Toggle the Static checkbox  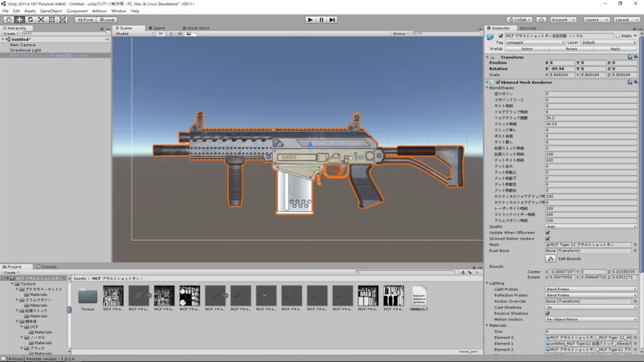coord(618,36)
